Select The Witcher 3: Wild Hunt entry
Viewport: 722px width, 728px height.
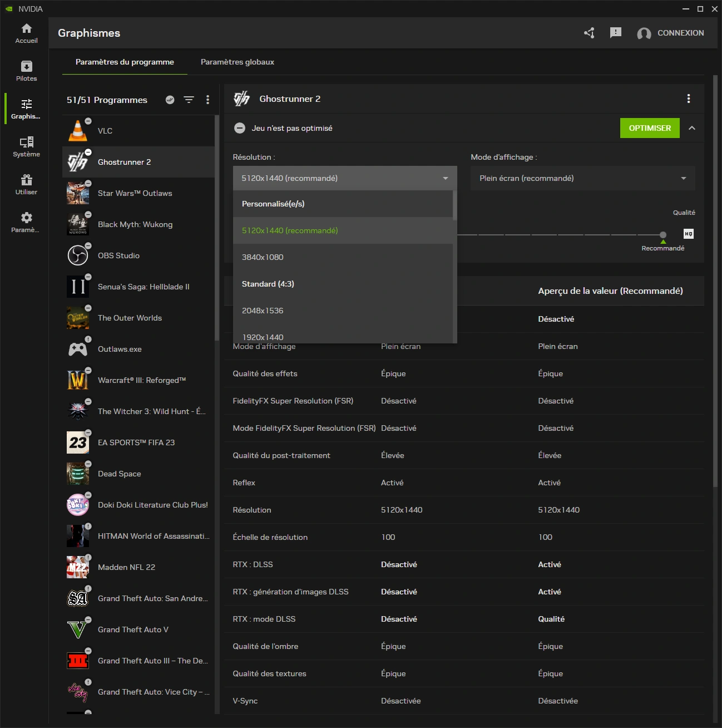click(x=139, y=411)
